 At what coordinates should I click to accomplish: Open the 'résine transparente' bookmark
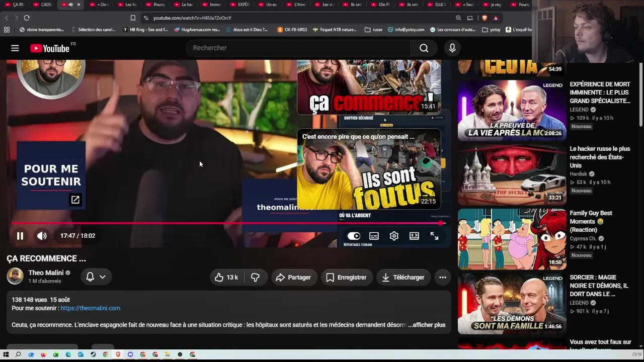[42, 30]
